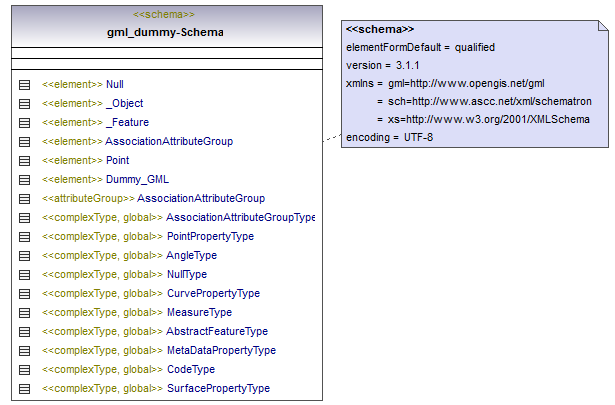Click the icon beside the CodeType row
The image size is (615, 405).
tap(25, 370)
